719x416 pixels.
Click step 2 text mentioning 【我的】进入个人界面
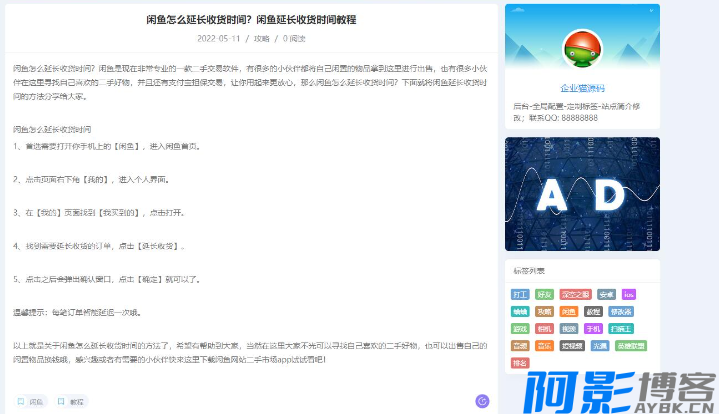[91, 179]
